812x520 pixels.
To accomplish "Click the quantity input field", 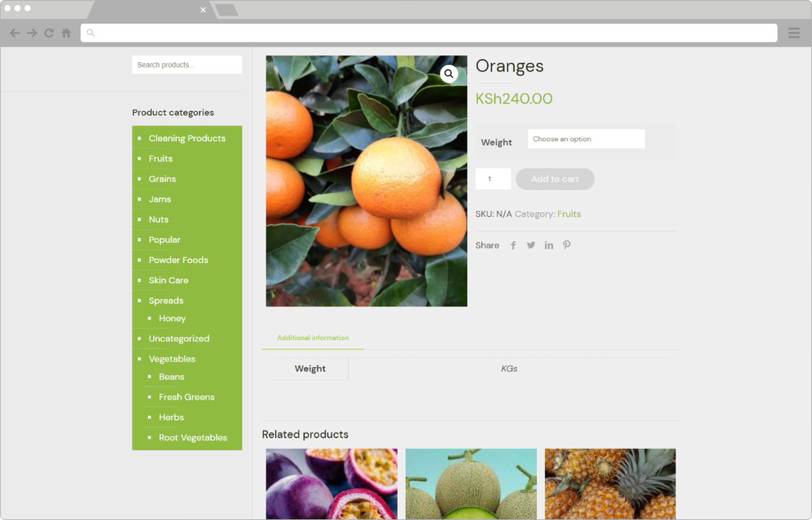I will pyautogui.click(x=493, y=179).
